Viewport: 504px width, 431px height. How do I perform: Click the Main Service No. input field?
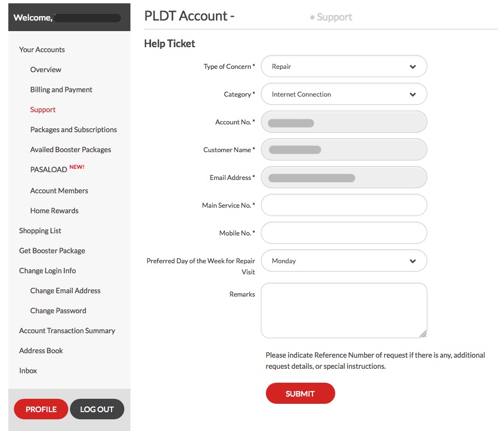click(344, 205)
